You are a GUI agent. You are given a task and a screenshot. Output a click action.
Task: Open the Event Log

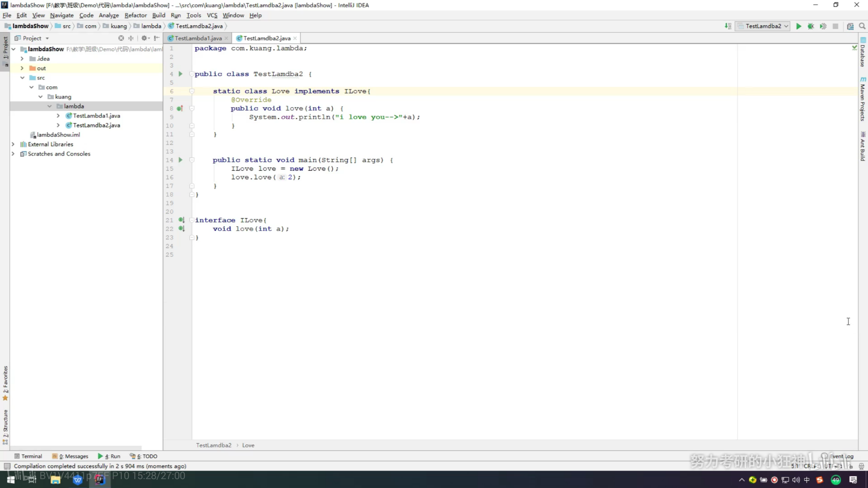tap(838, 456)
